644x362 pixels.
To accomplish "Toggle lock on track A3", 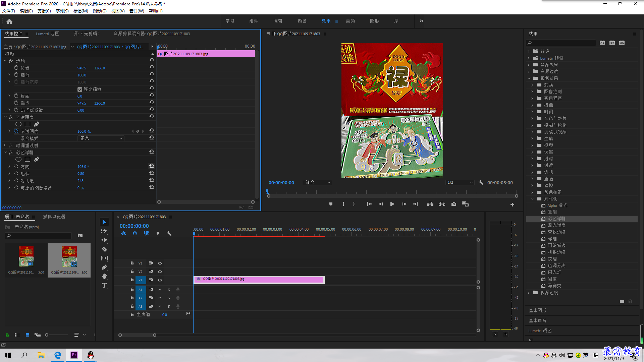I will pos(132,306).
